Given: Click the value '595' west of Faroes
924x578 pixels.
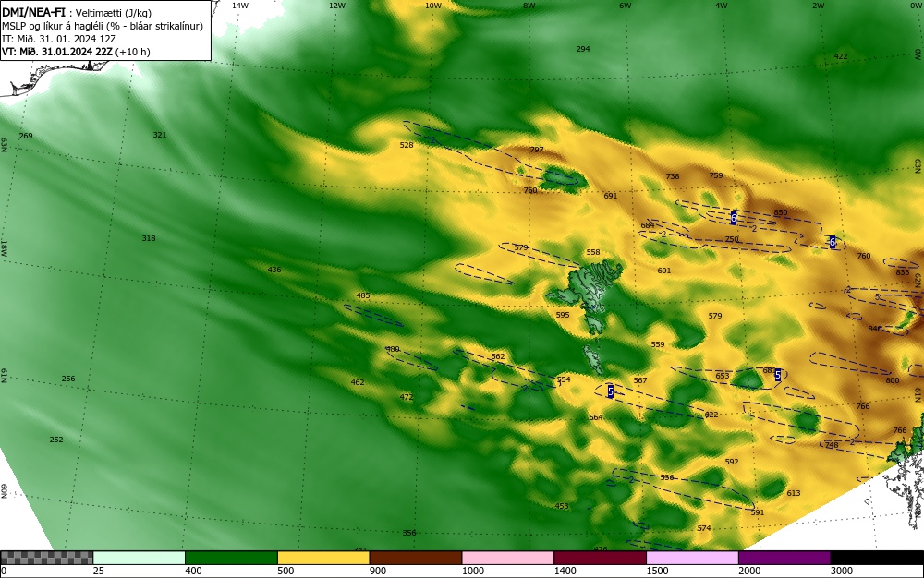Looking at the screenshot, I should coord(563,316).
